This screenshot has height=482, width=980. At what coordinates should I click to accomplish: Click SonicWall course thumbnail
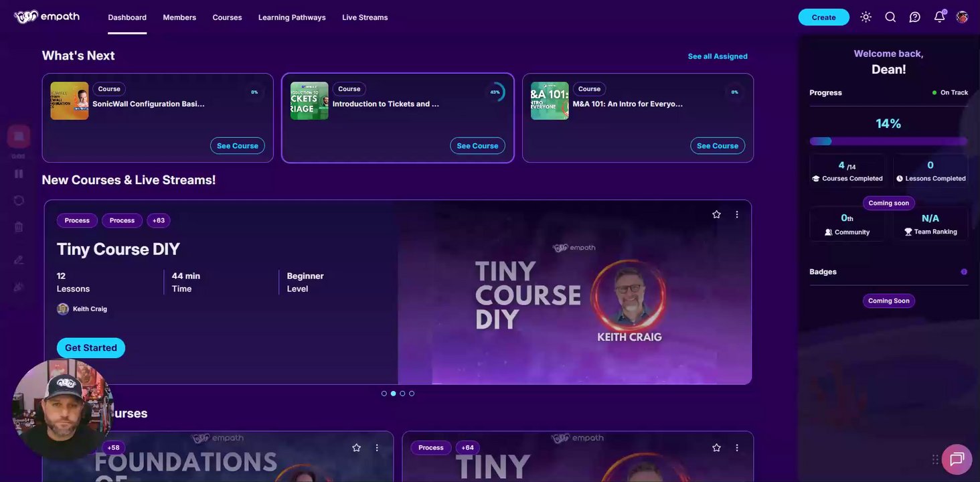tap(70, 101)
